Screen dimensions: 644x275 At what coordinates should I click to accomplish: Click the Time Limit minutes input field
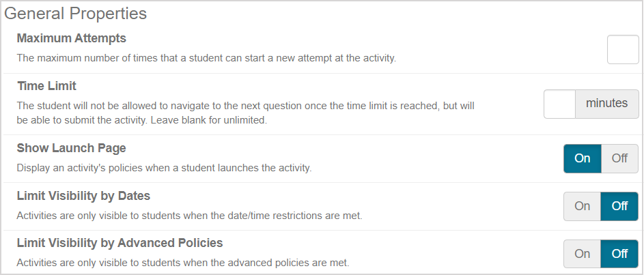tap(560, 104)
